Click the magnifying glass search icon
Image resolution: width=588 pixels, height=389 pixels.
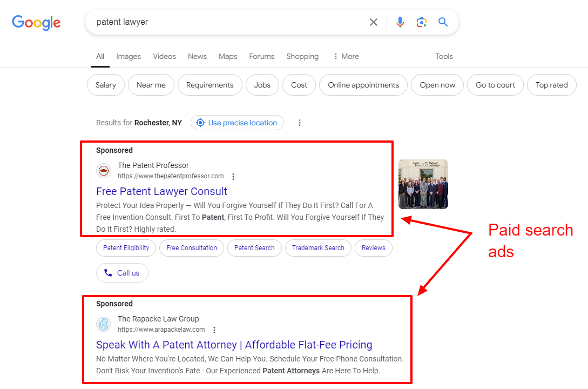pos(443,22)
